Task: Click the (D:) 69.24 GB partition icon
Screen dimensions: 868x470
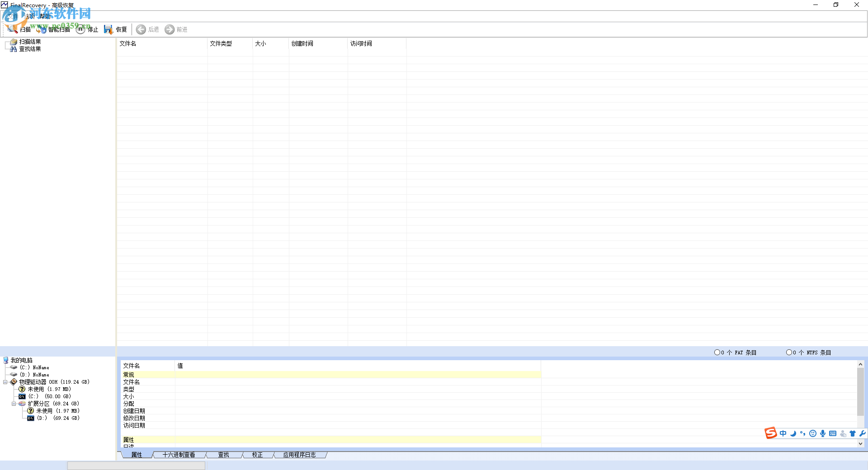Action: (31, 418)
